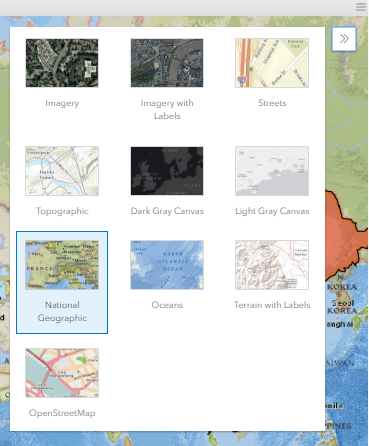Click the OpenStreetMap label text
The height and width of the screenshot is (446, 369).
point(62,413)
